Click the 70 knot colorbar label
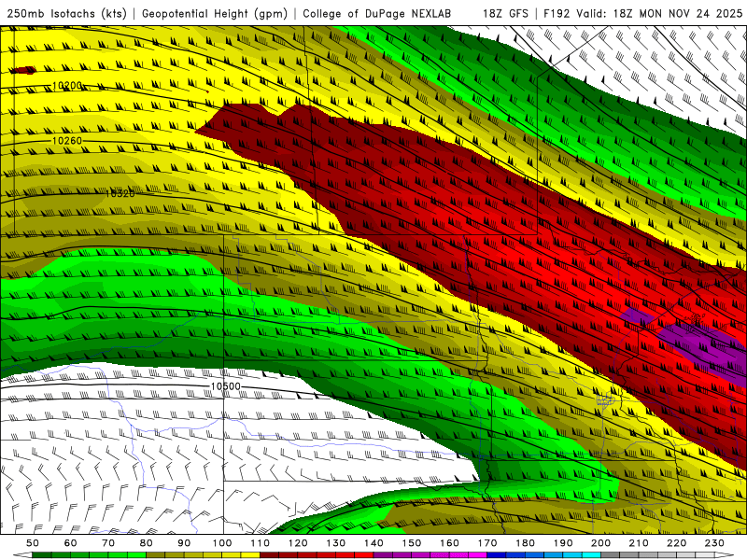Screen dimensions: 747x560 click(x=108, y=543)
